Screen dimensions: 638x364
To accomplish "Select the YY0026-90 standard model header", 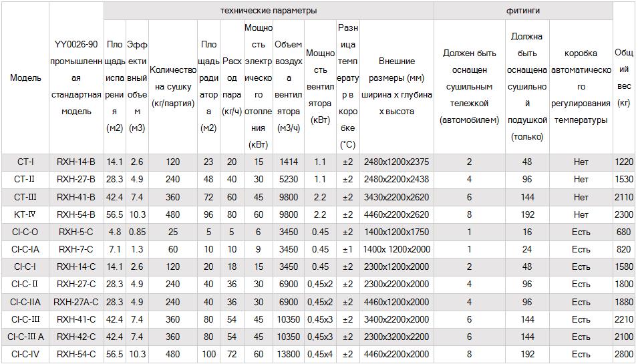I will [76, 78].
